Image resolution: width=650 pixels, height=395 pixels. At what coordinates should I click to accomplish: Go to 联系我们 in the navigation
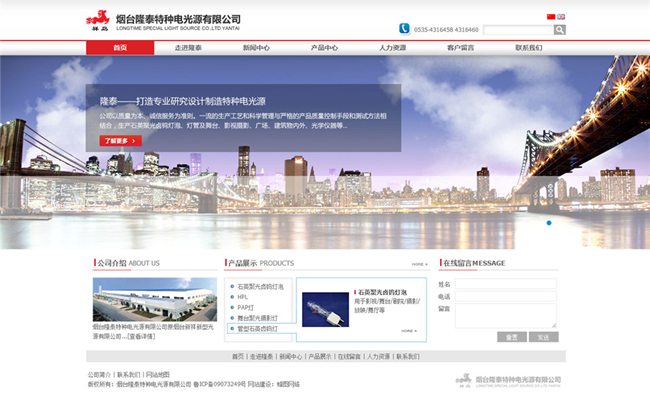tap(529, 48)
